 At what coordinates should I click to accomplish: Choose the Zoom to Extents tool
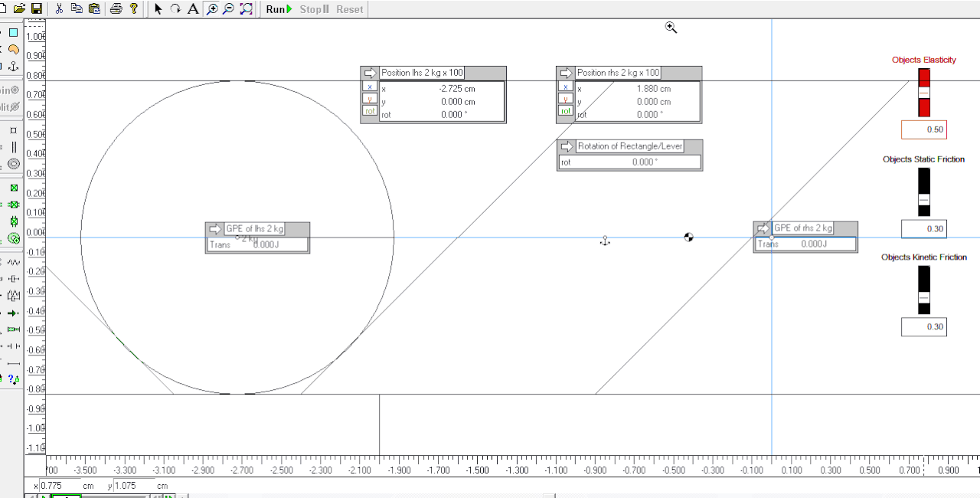point(246,9)
